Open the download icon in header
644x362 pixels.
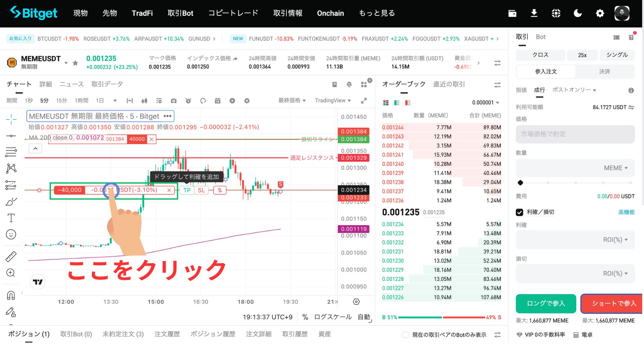[x=534, y=13]
